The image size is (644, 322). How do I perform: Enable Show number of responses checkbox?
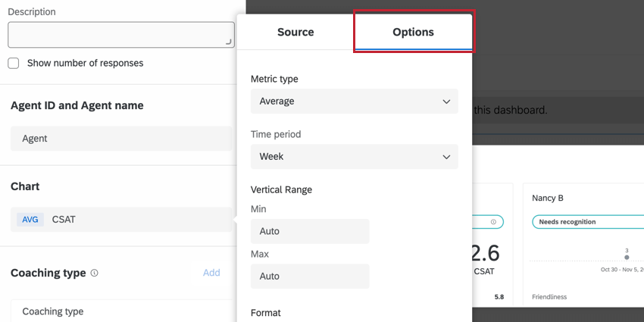coord(14,64)
